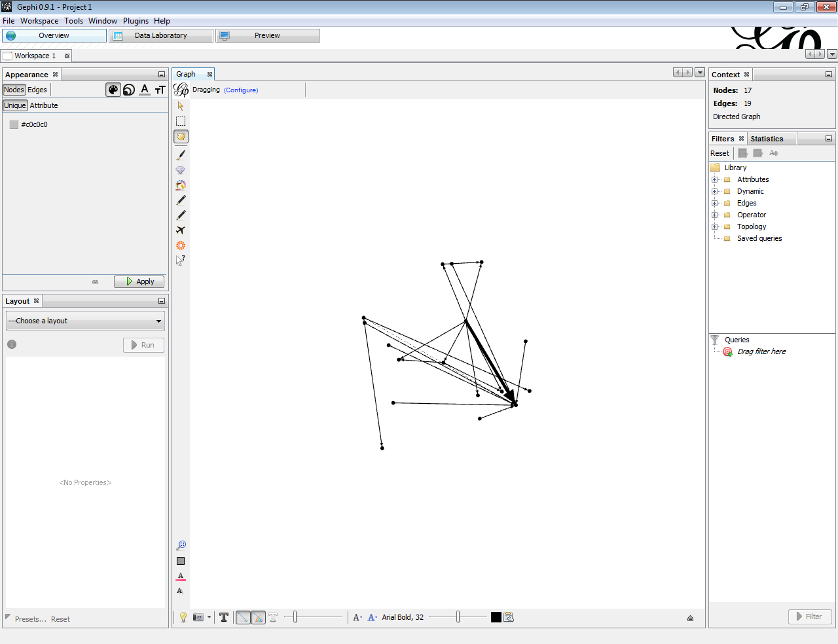Image resolution: width=838 pixels, height=644 pixels.
Task: Click the link icon beside Apply
Action: (95, 282)
